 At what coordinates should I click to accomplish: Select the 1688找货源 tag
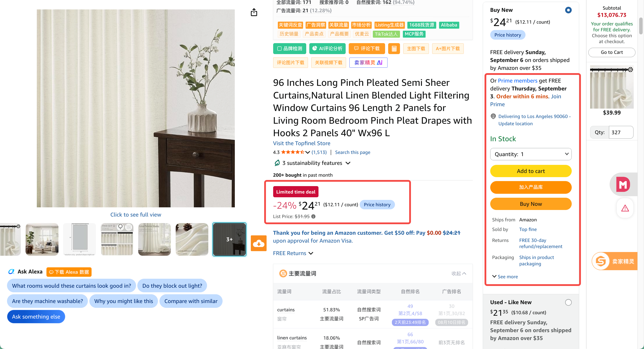(421, 25)
